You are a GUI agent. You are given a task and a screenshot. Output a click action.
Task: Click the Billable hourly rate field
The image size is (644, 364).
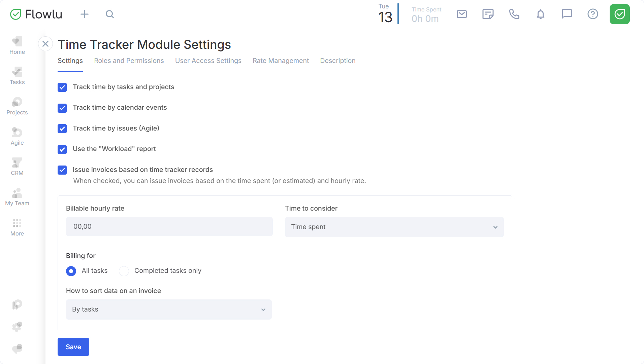click(x=169, y=227)
